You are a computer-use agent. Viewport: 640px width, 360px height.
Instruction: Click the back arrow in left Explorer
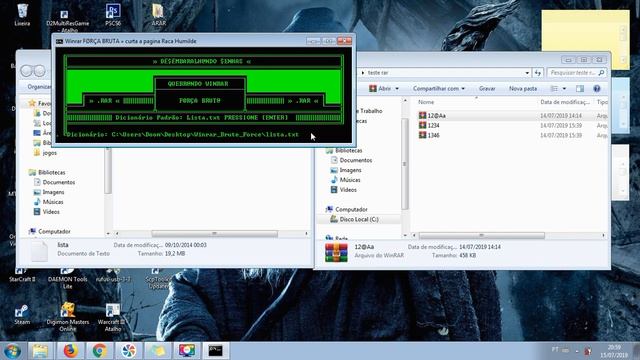coord(27,71)
